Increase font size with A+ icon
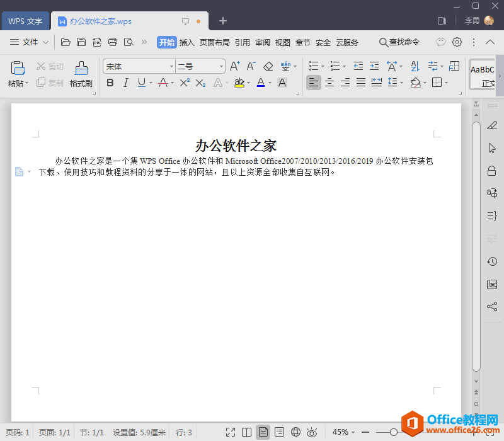 (234, 66)
